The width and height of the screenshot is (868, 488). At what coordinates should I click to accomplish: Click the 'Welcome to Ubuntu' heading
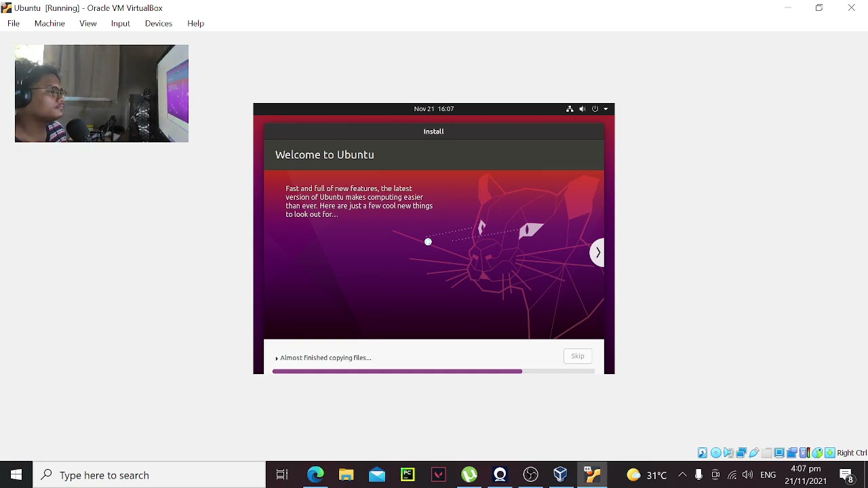[325, 155]
